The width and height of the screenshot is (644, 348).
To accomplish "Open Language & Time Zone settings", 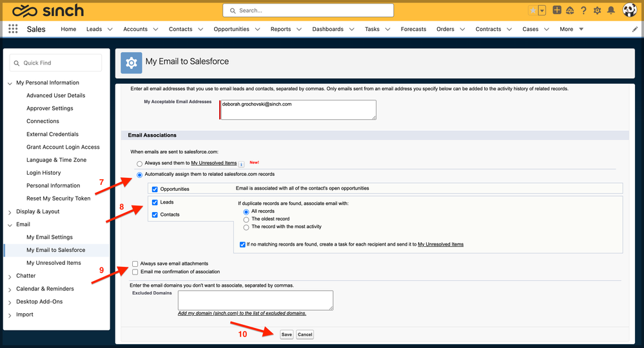I will coord(57,160).
